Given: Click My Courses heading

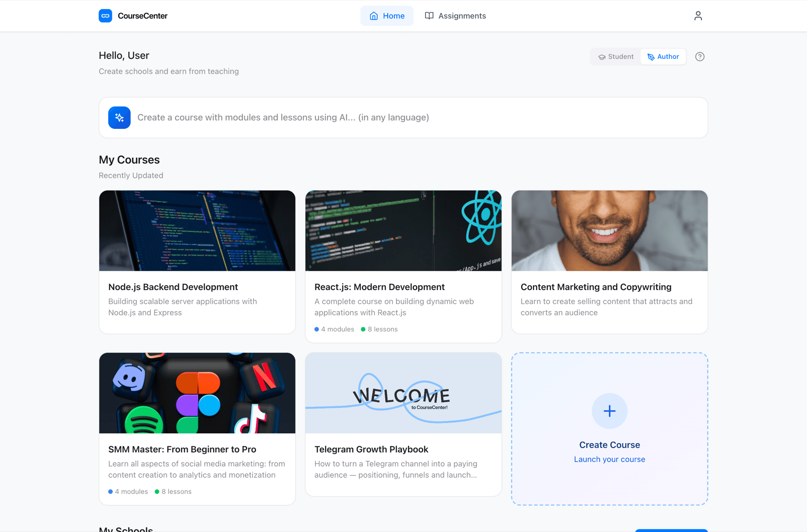Looking at the screenshot, I should [129, 160].
